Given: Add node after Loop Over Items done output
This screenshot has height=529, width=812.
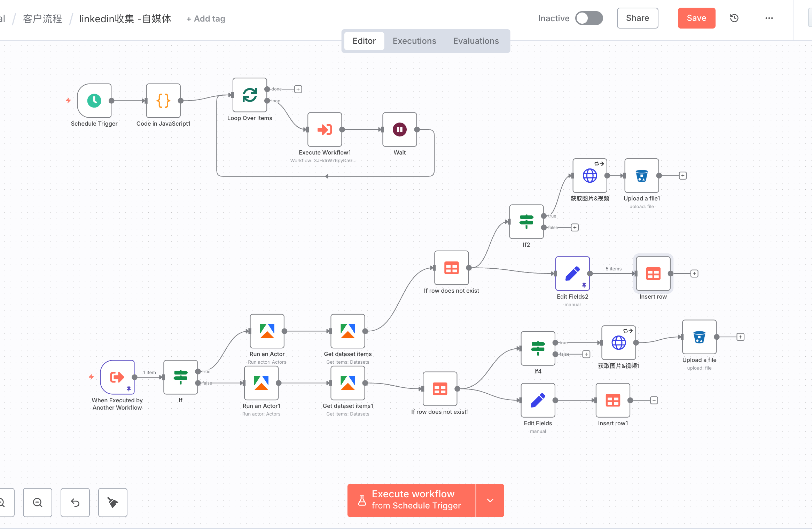Looking at the screenshot, I should point(298,89).
